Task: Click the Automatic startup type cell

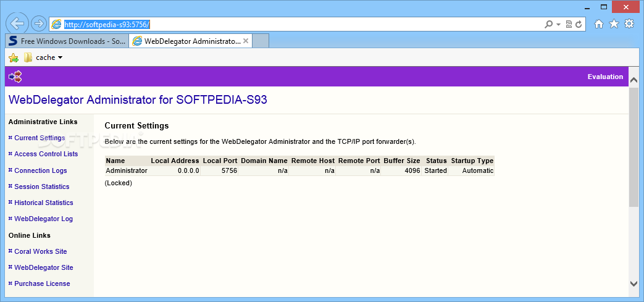Action: pos(471,170)
